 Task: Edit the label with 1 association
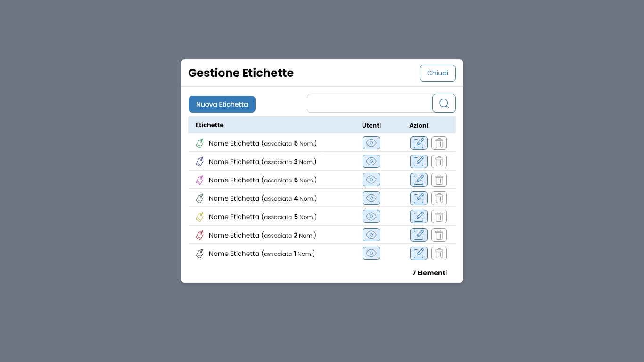pyautogui.click(x=419, y=253)
